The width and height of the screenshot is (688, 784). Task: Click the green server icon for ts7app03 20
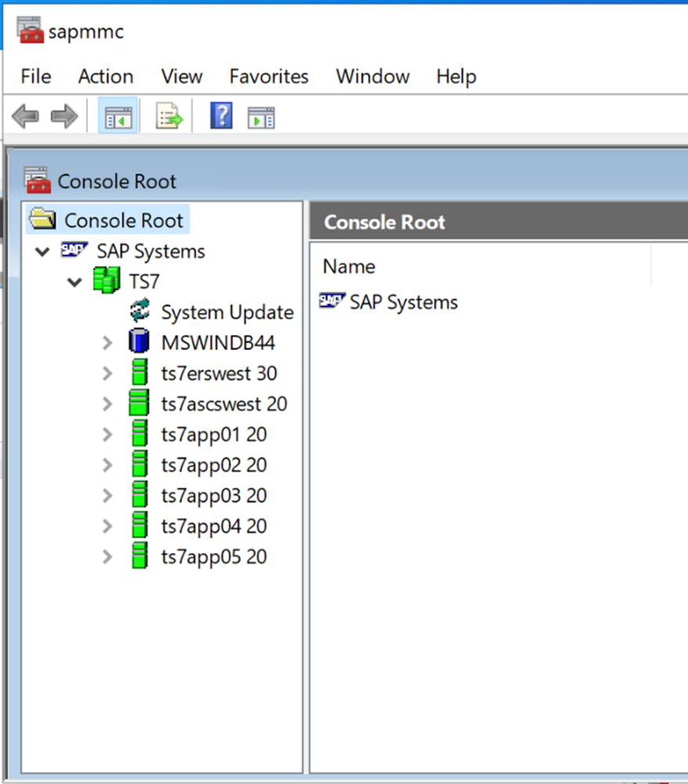point(140,494)
